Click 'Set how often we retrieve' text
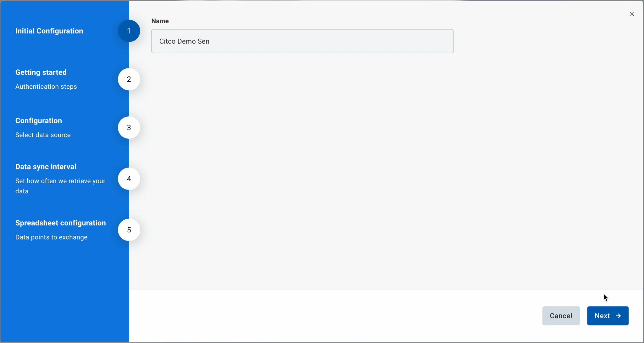This screenshot has height=343, width=644. point(60,181)
